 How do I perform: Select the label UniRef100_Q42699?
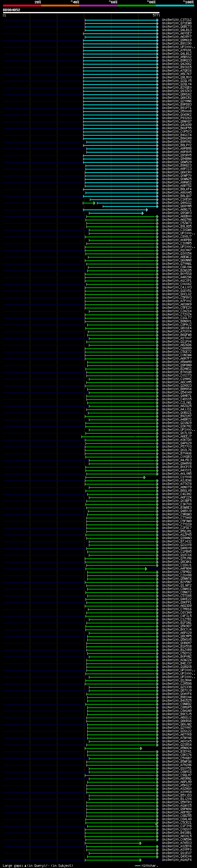tap(176, 125)
